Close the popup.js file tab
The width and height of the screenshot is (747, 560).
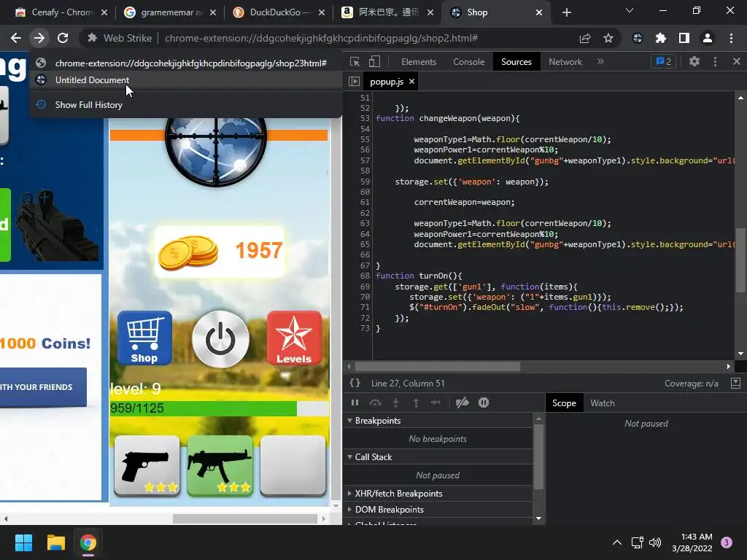tap(411, 82)
